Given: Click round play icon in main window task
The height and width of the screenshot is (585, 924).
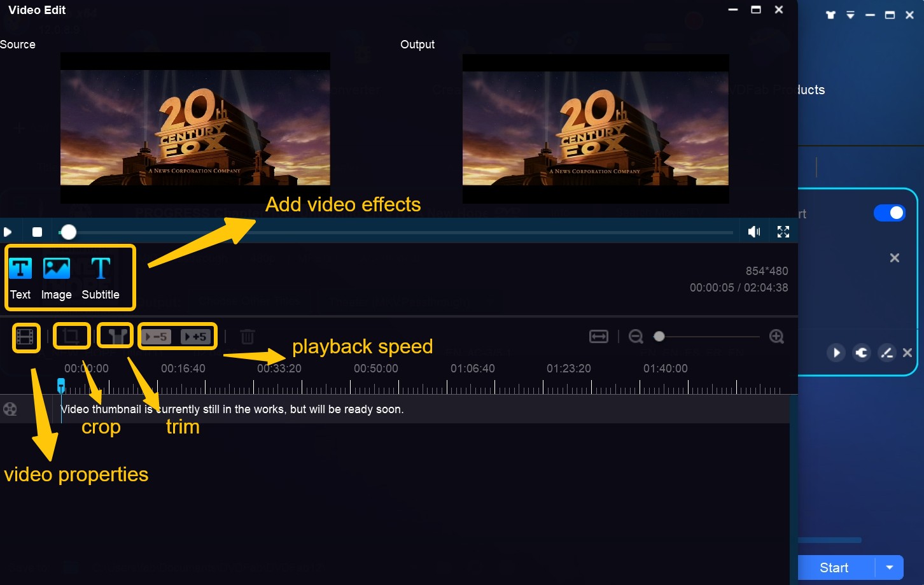Looking at the screenshot, I should coord(836,353).
